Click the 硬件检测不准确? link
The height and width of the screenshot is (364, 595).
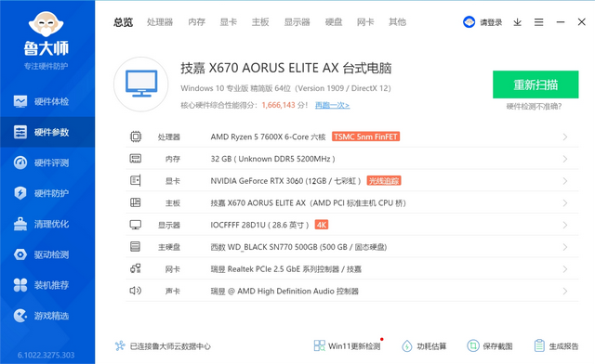click(x=534, y=106)
